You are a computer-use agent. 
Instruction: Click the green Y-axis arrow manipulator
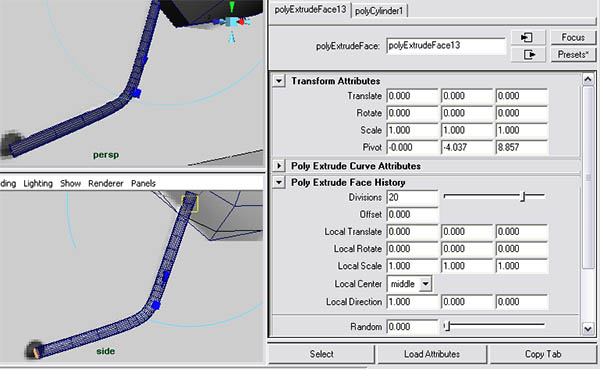click(232, 7)
